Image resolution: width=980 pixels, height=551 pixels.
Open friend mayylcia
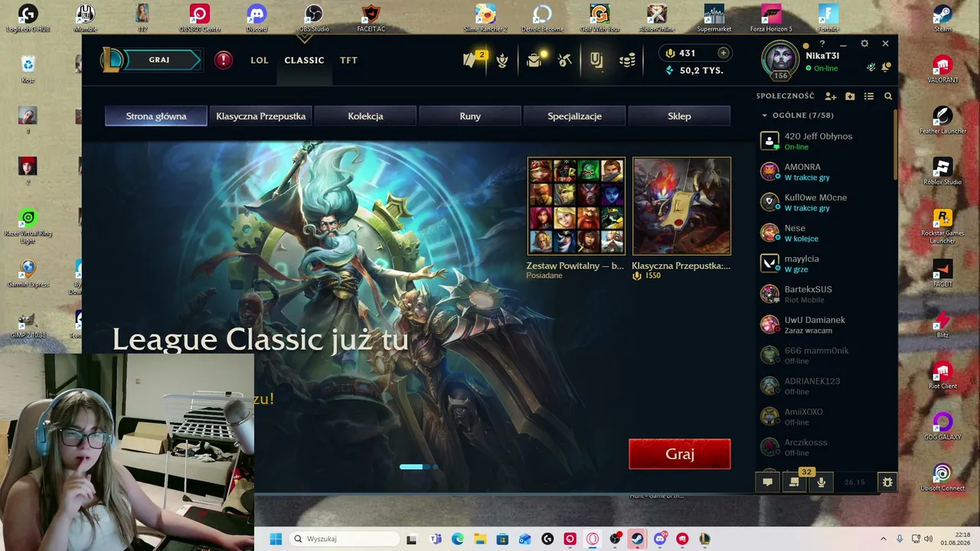coord(825,263)
